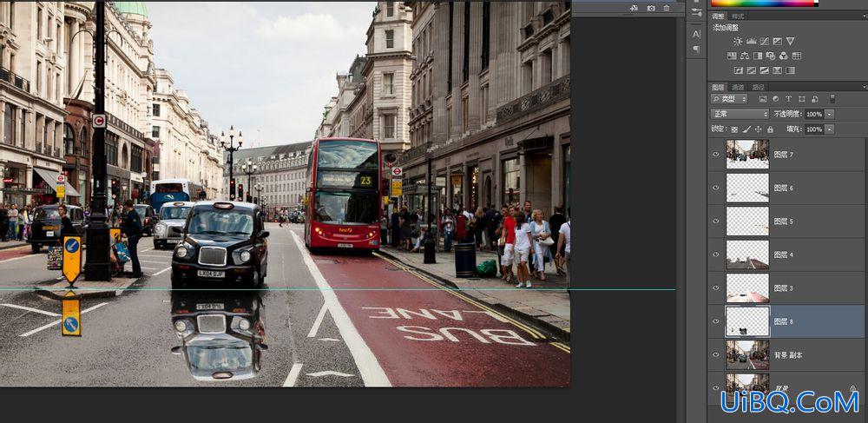
Task: Filter layers by adjustment layers
Action: tap(775, 98)
